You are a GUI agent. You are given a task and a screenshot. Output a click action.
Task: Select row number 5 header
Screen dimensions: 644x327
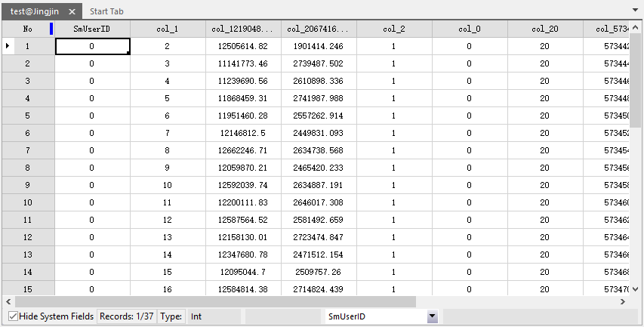click(28, 116)
